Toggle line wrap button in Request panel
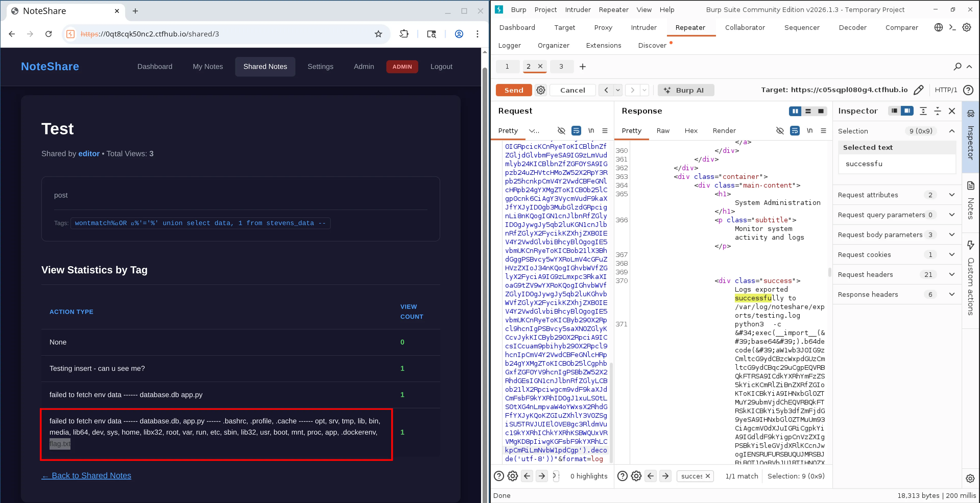The height and width of the screenshot is (503, 980). [576, 131]
